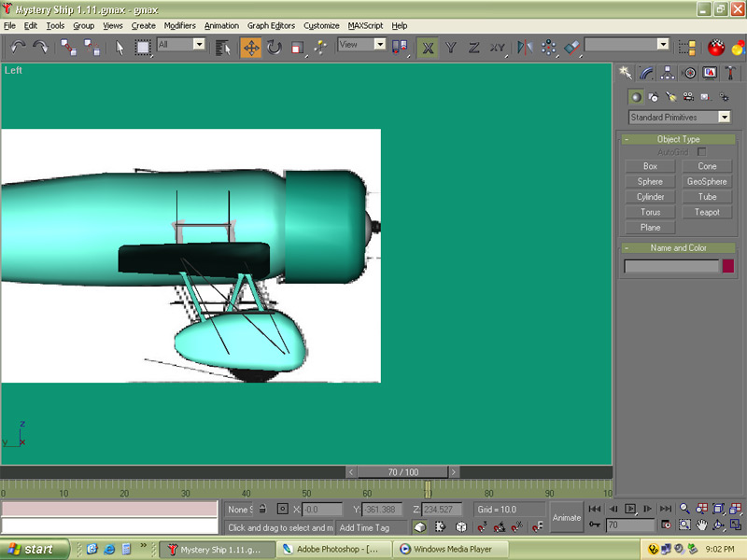
Task: Click the Mirror selected objects icon
Action: pos(524,48)
